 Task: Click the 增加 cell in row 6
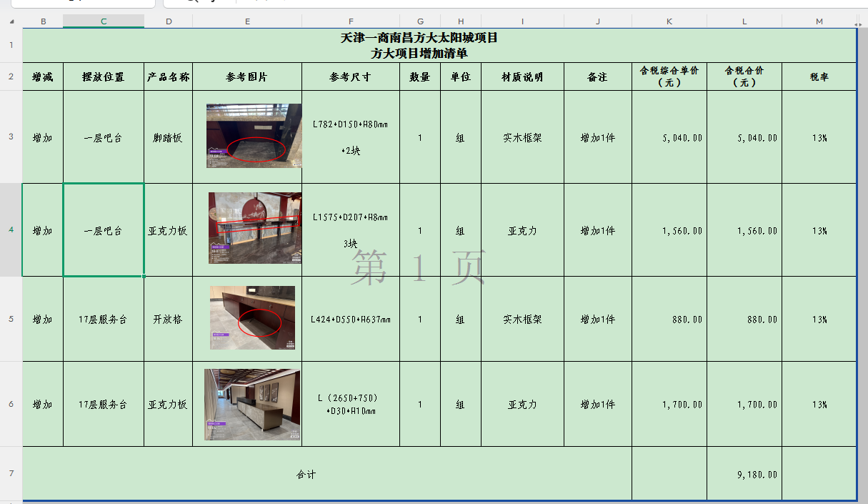click(x=43, y=404)
